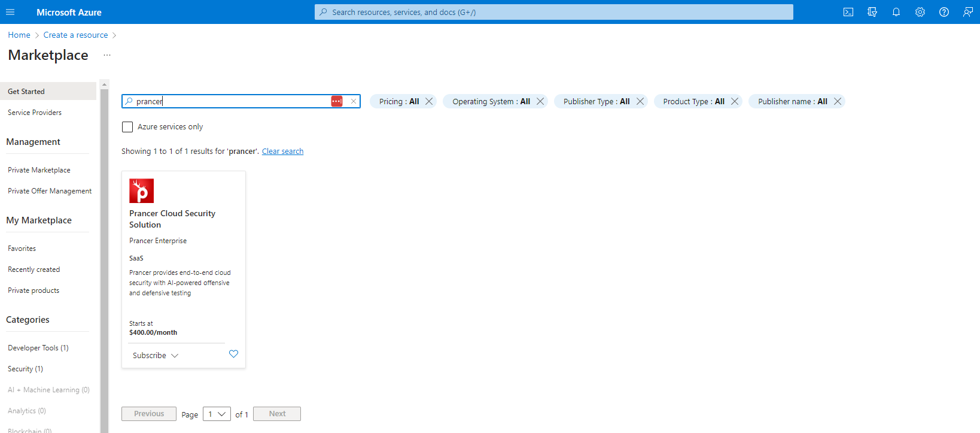Remove the Pricing filter
The width and height of the screenshot is (980, 433).
(x=429, y=101)
